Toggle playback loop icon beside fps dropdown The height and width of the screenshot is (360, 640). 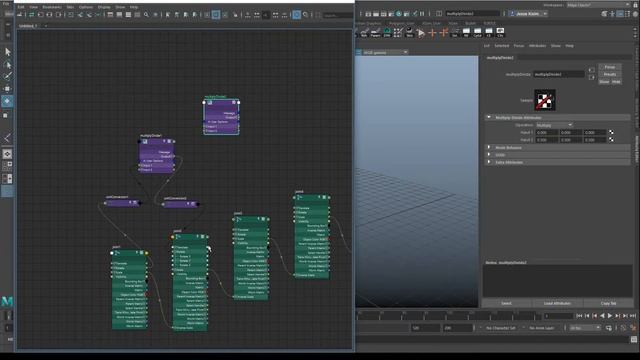pyautogui.click(x=609, y=328)
